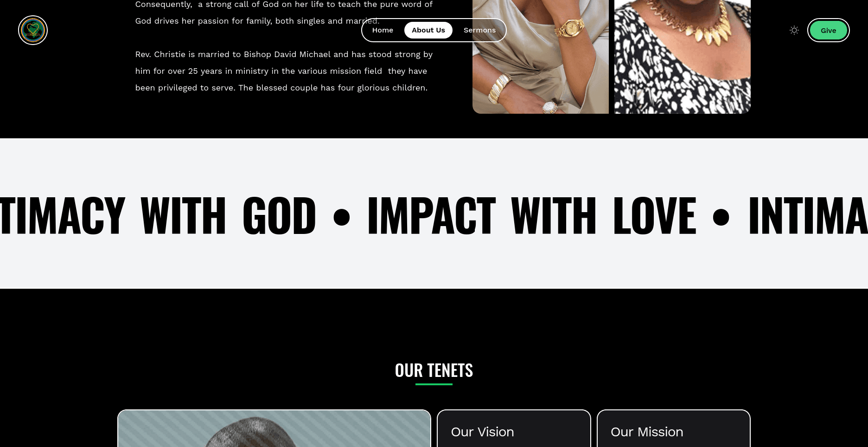Click the church logo icon
The height and width of the screenshot is (447, 868).
click(33, 30)
